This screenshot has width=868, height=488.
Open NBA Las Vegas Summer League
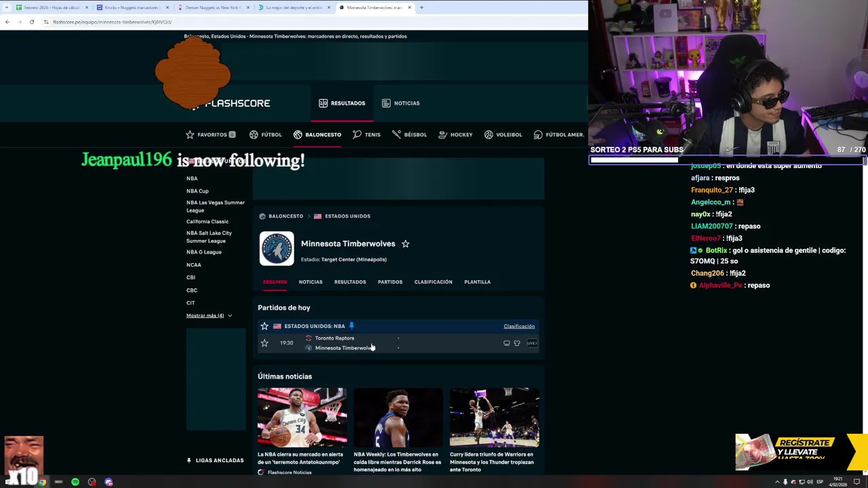216,206
